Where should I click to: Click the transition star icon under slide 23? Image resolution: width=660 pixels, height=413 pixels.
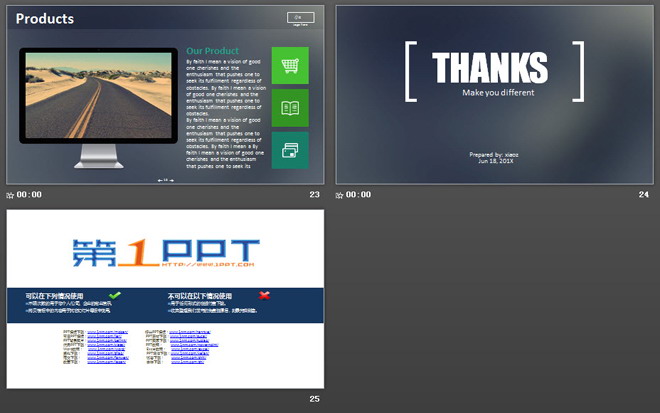tap(10, 195)
